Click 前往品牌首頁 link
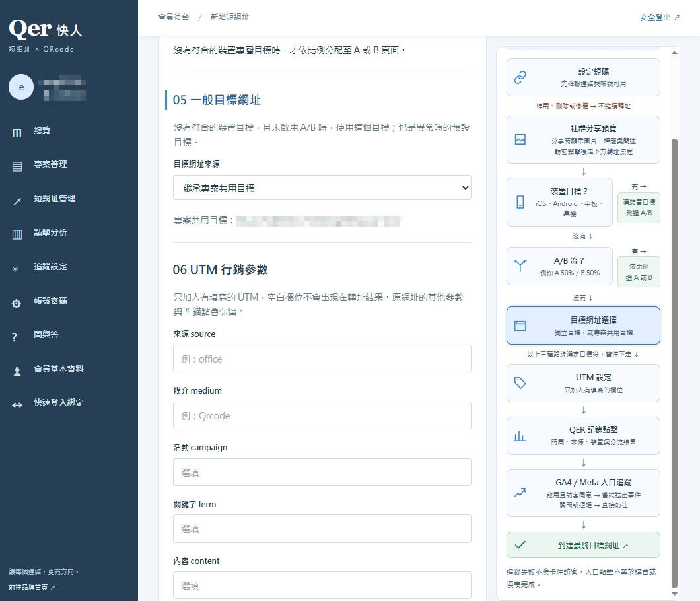This screenshot has width=700, height=601. (x=31, y=588)
